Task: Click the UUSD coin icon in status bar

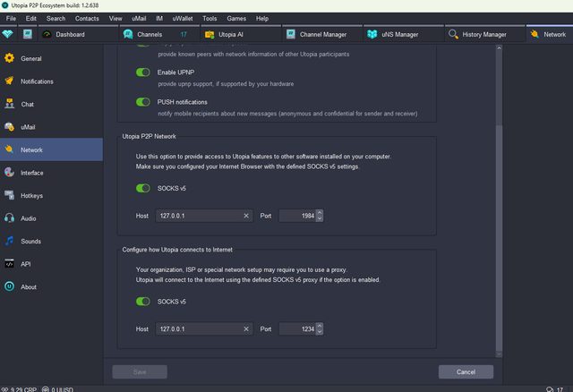Action: (46, 389)
